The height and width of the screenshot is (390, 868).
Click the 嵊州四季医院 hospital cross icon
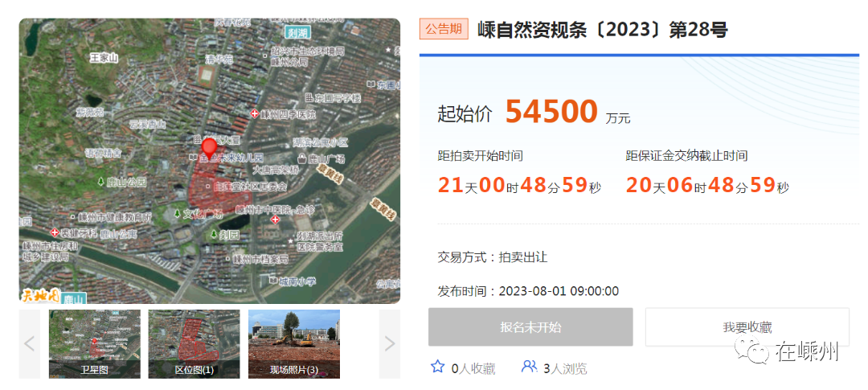click(x=256, y=114)
